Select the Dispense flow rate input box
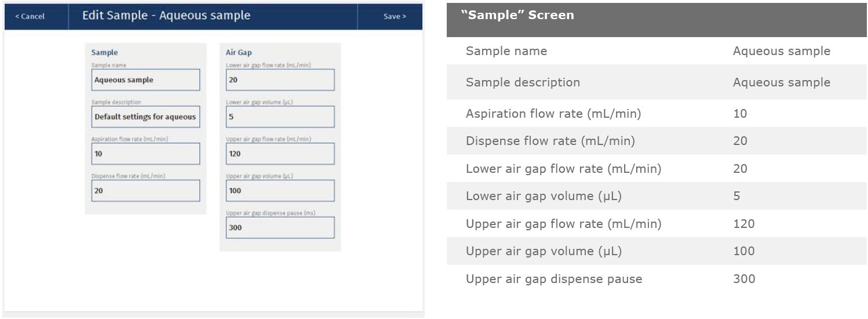The image size is (868, 319). coord(145,190)
